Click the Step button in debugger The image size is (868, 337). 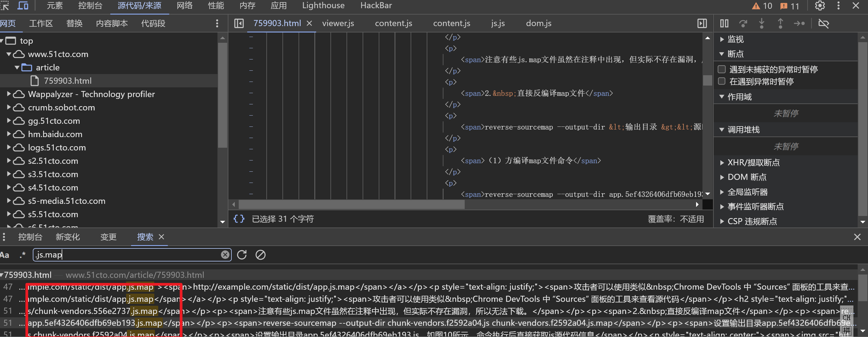[799, 23]
